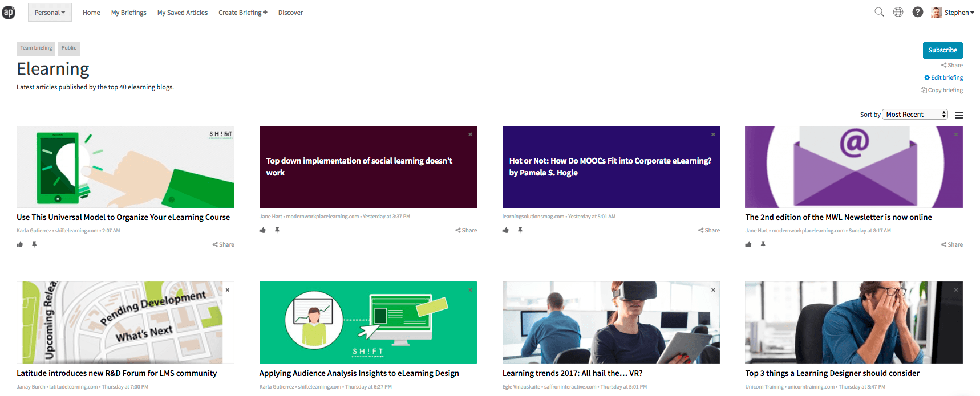
Task: Open the Hot or Not MOOCs tile
Action: pyautogui.click(x=611, y=167)
